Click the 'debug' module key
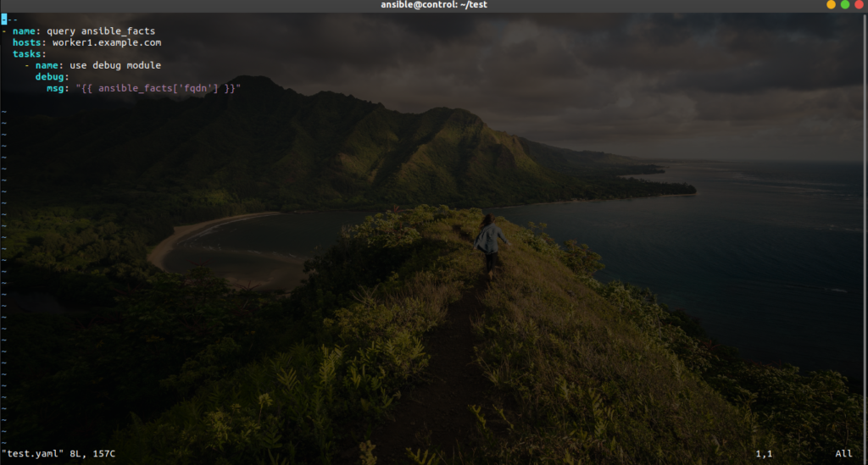Image resolution: width=868 pixels, height=465 pixels. (50, 77)
